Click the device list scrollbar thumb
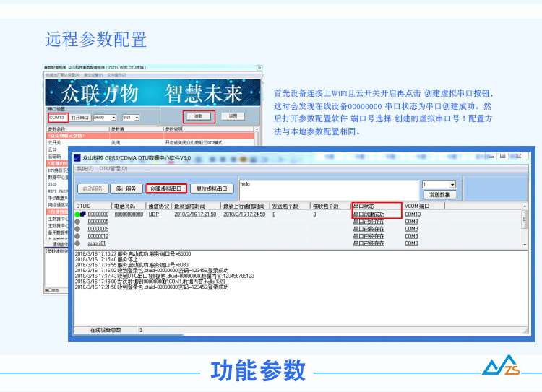 [x=525, y=219]
